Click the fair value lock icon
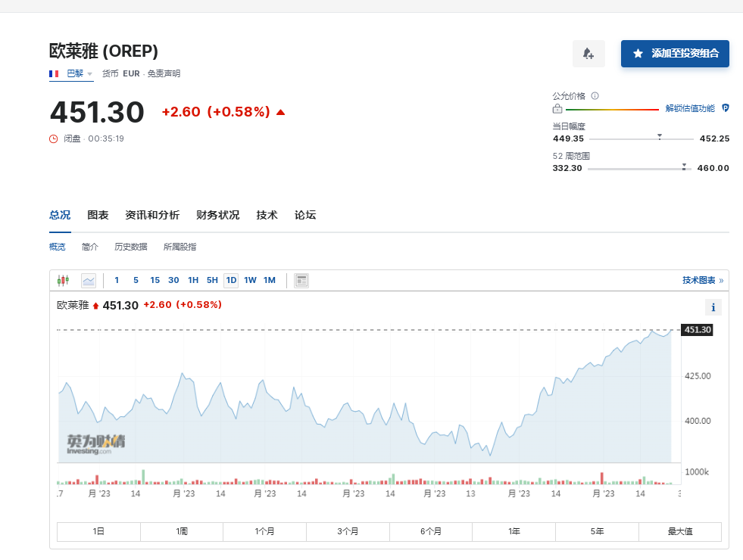743x560 pixels. pyautogui.click(x=557, y=109)
